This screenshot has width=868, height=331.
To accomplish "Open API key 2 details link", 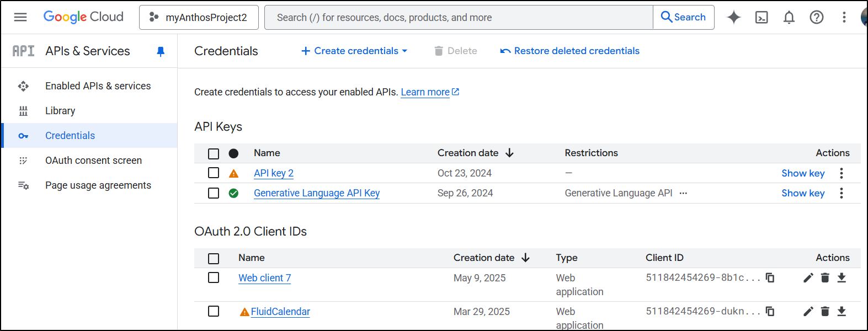I will coord(274,173).
